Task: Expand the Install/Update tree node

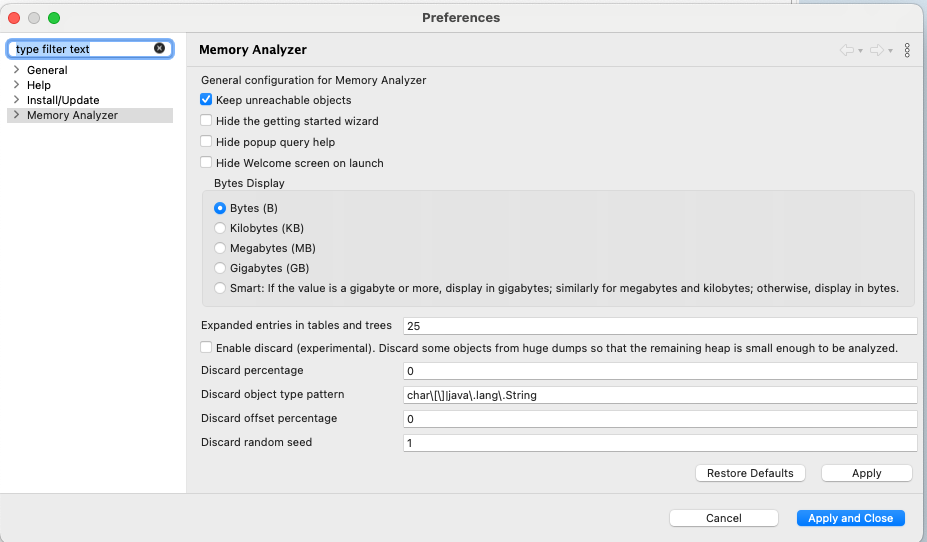Action: tap(16, 100)
